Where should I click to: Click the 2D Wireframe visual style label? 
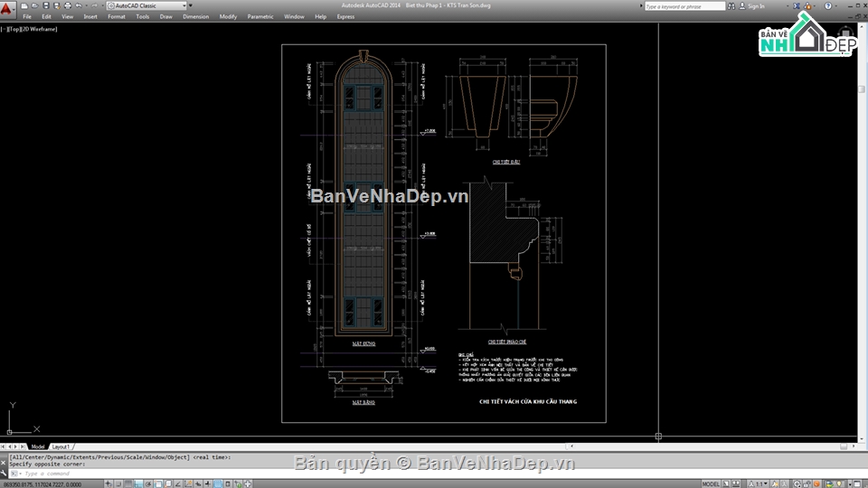tap(39, 29)
